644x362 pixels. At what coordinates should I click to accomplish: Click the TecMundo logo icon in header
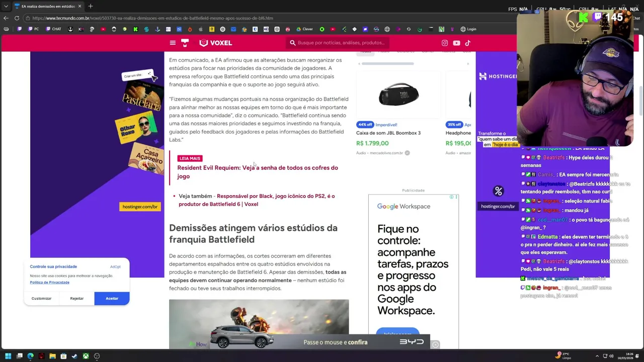click(185, 43)
